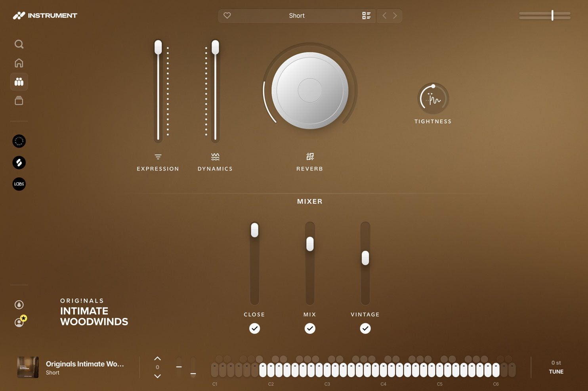Click the Close mixer fader handle
This screenshot has width=588, height=391.
pos(254,230)
